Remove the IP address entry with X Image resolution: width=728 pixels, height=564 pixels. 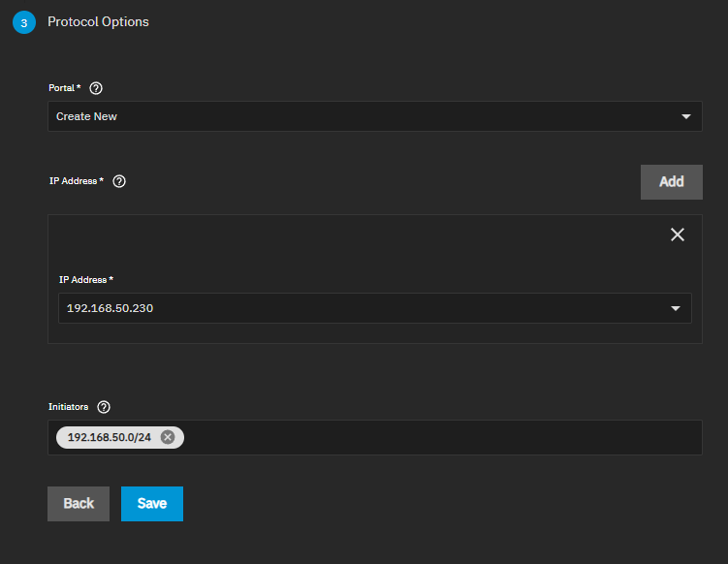coord(678,235)
